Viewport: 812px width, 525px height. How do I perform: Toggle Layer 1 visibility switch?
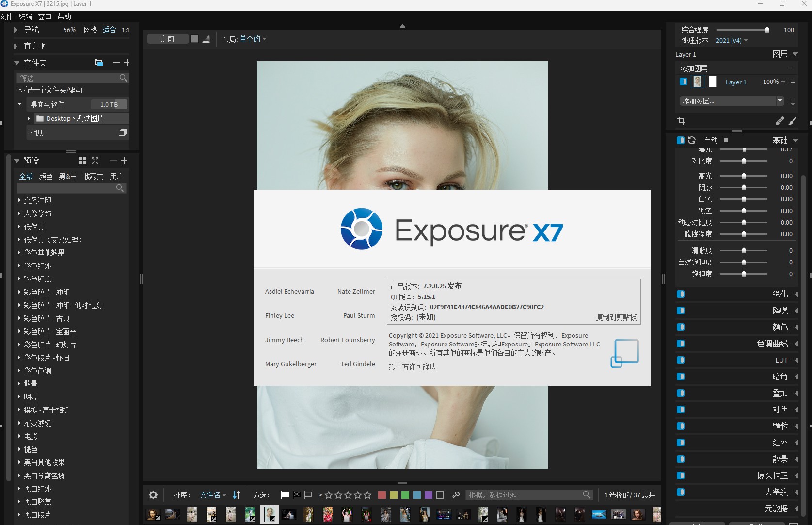[684, 82]
